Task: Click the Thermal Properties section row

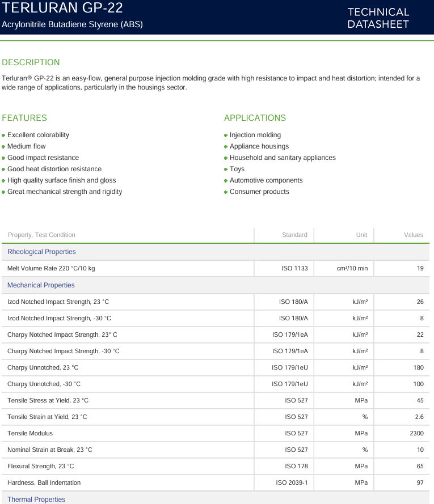Action: coord(216,498)
